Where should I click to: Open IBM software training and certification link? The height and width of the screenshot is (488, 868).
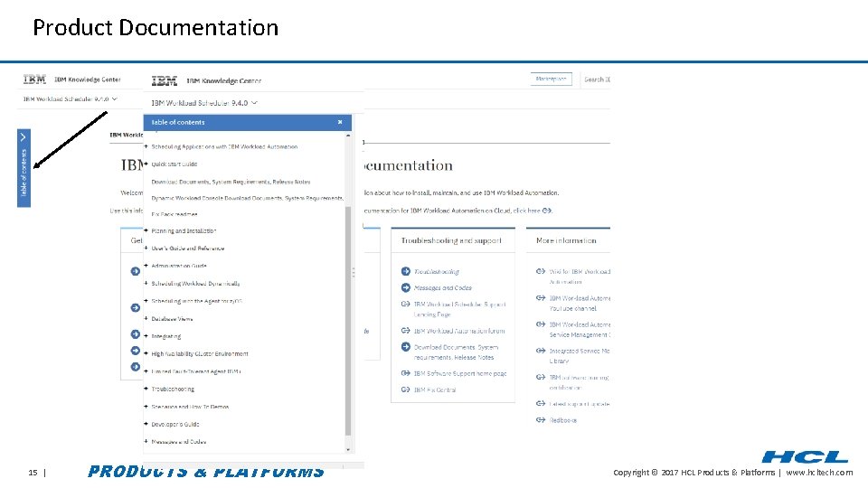pyautogui.click(x=579, y=382)
